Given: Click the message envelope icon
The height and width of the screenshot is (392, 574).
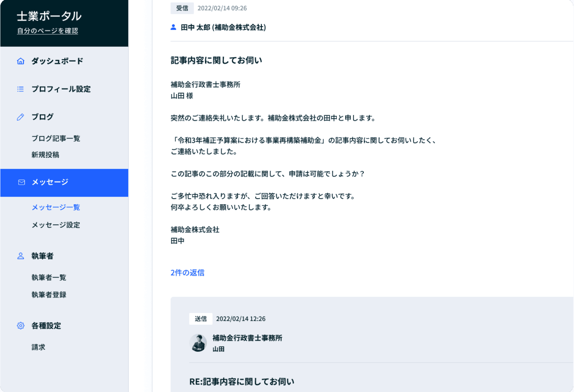Looking at the screenshot, I should [21, 182].
